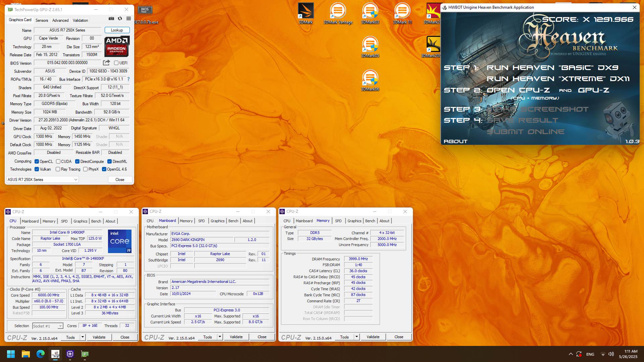The width and height of the screenshot is (644, 362).
Task: Open the network icon in the tray
Action: pyautogui.click(x=603, y=354)
